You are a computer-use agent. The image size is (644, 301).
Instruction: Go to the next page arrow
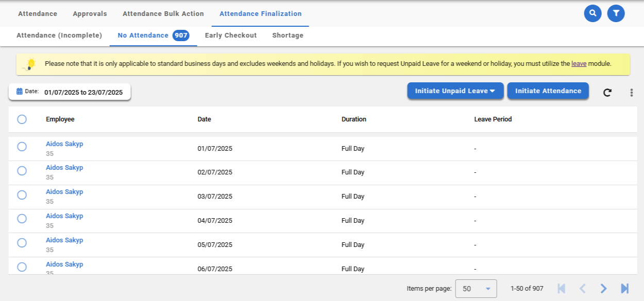coord(603,289)
